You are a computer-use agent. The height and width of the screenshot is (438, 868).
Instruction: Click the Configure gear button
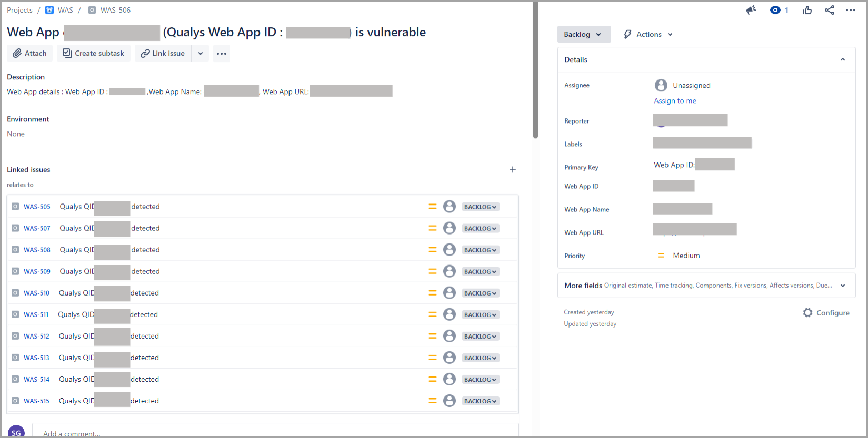(826, 313)
